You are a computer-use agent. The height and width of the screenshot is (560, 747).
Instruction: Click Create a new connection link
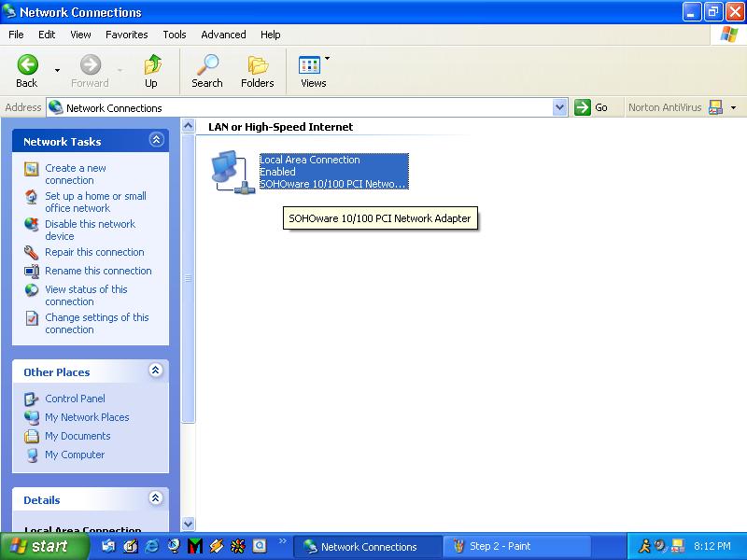tap(76, 175)
